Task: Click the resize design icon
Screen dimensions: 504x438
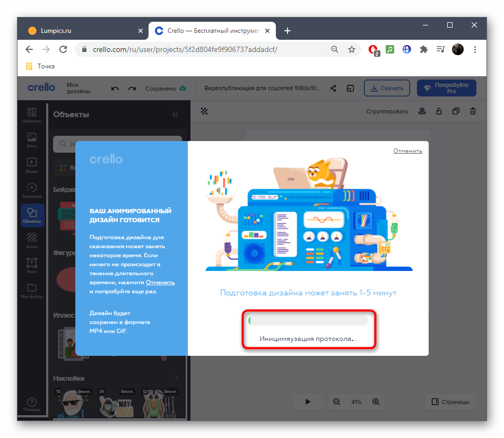Action: tap(350, 89)
